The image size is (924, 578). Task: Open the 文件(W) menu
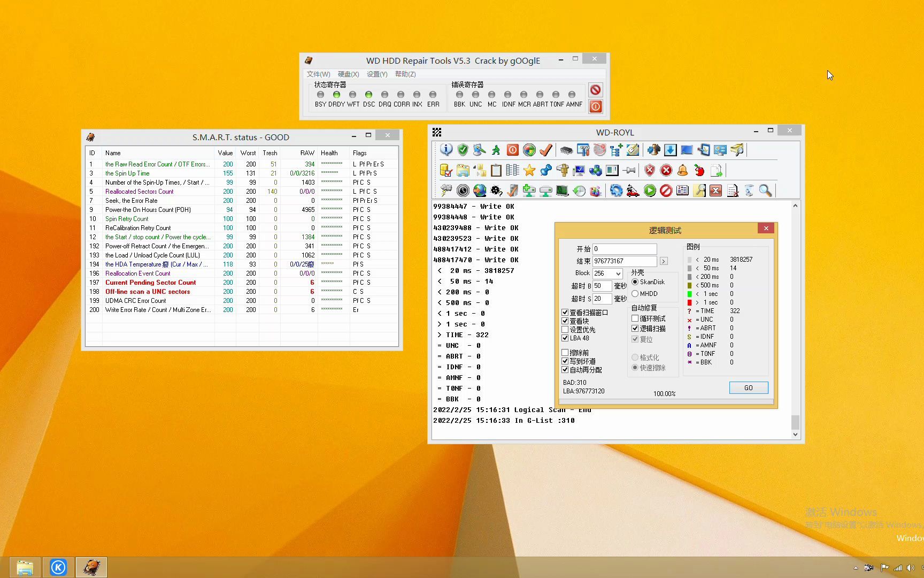pyautogui.click(x=319, y=74)
